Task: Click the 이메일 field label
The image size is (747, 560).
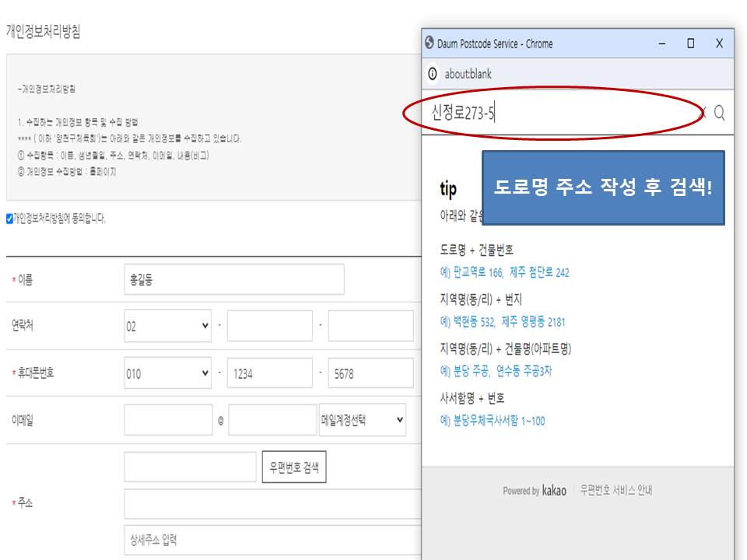Action: coord(23,420)
